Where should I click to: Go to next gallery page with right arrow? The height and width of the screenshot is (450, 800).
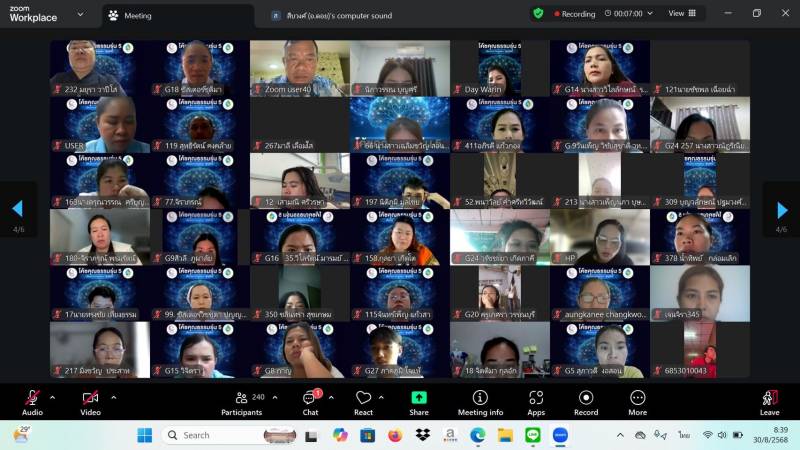coord(781,209)
